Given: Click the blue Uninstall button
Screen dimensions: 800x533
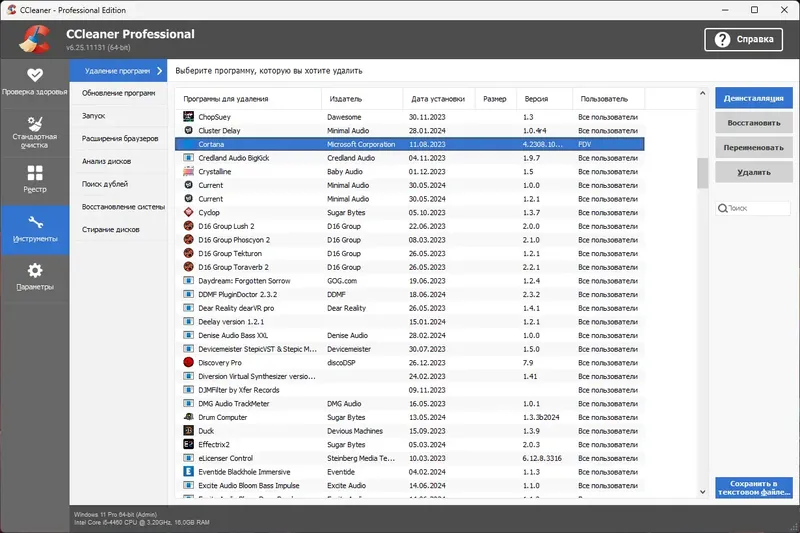Looking at the screenshot, I should coord(753,99).
